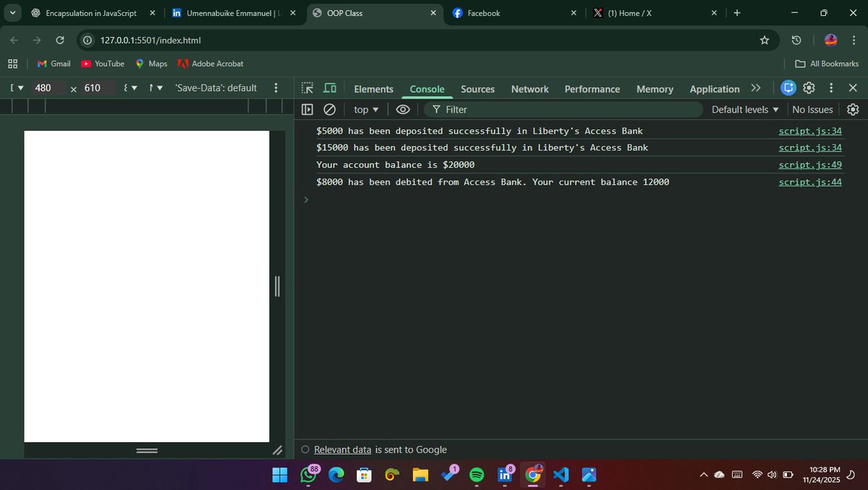868x490 pixels.
Task: Open the top frame context dropdown
Action: pyautogui.click(x=365, y=109)
